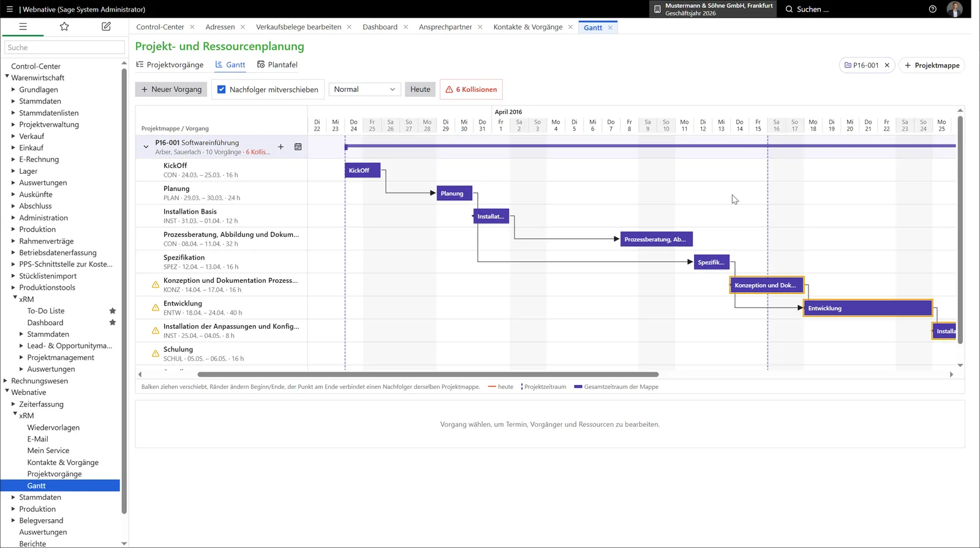Expand the Grundlagen tree node
The height and width of the screenshot is (548, 980).
[x=13, y=89]
